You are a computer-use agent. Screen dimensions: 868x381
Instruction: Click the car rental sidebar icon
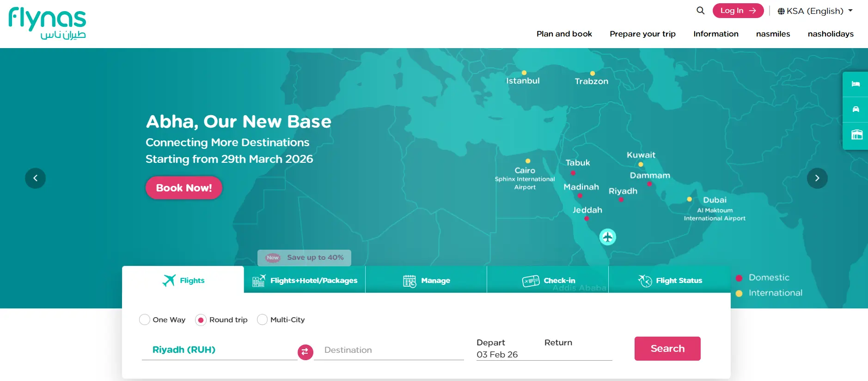[x=856, y=110]
